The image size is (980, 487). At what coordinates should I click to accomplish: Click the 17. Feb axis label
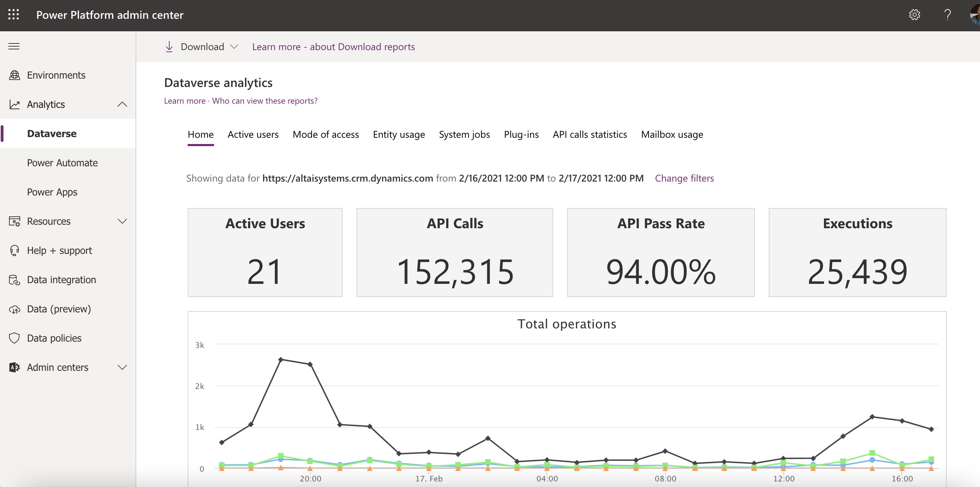pos(429,479)
